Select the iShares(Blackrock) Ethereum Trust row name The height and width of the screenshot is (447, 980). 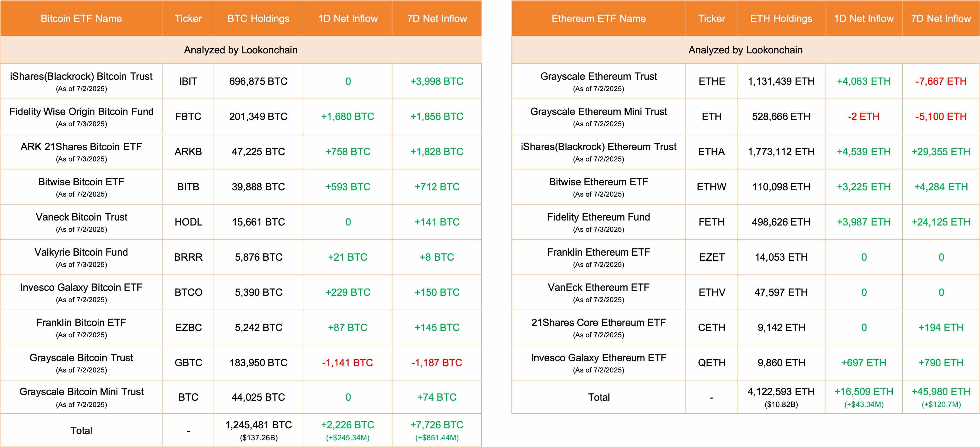[x=598, y=147]
